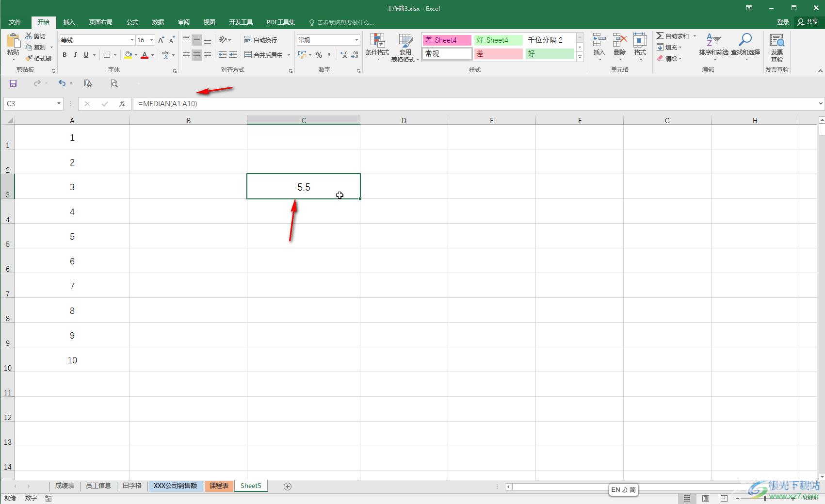Increase decimal places
The image size is (825, 504).
coord(344,55)
